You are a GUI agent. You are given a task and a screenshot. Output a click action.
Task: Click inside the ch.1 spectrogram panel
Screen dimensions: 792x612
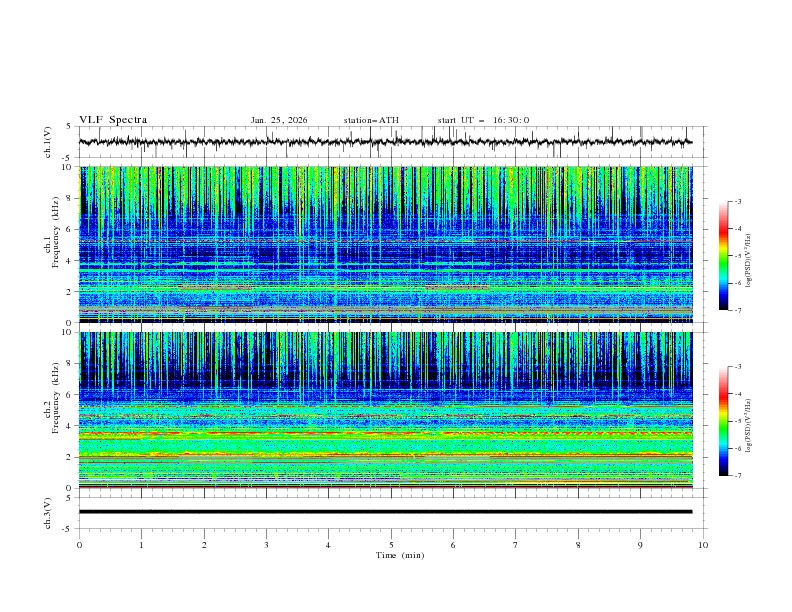tap(386, 244)
